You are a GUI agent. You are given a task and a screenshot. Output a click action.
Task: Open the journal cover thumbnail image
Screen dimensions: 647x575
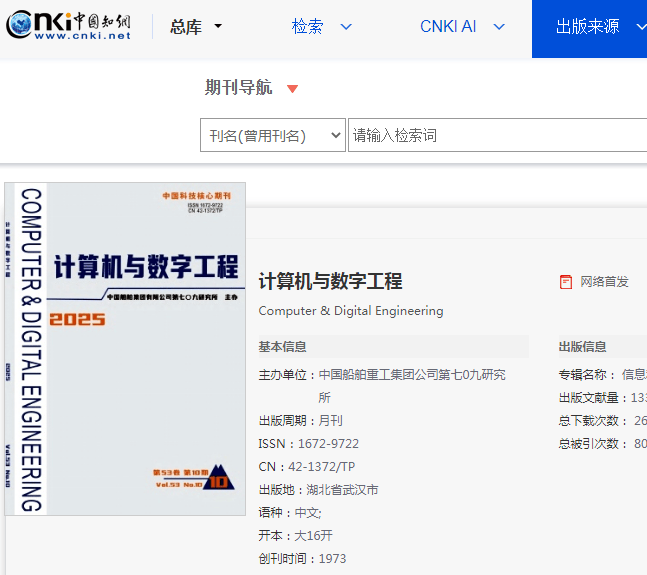[125, 349]
